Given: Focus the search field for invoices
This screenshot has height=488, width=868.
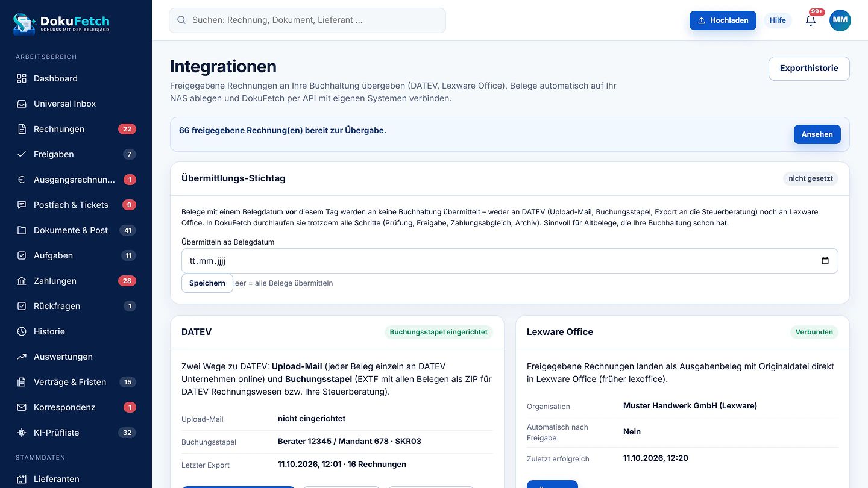Looking at the screenshot, I should click(307, 20).
